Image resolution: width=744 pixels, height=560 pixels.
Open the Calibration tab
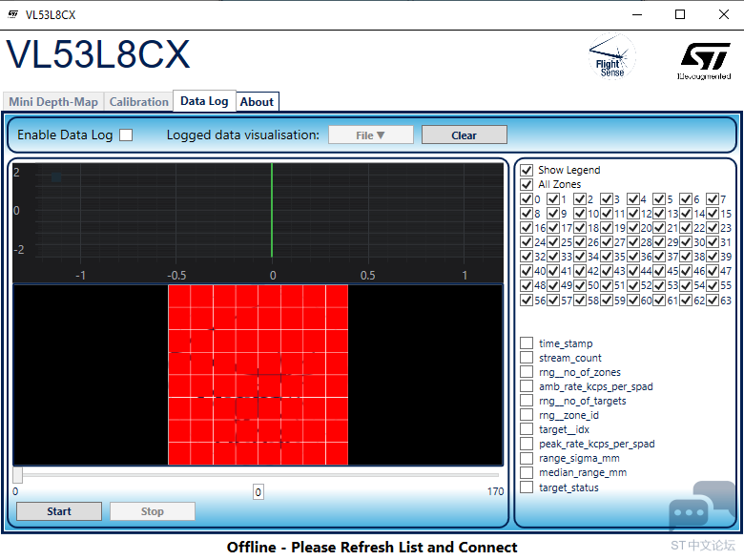point(138,101)
